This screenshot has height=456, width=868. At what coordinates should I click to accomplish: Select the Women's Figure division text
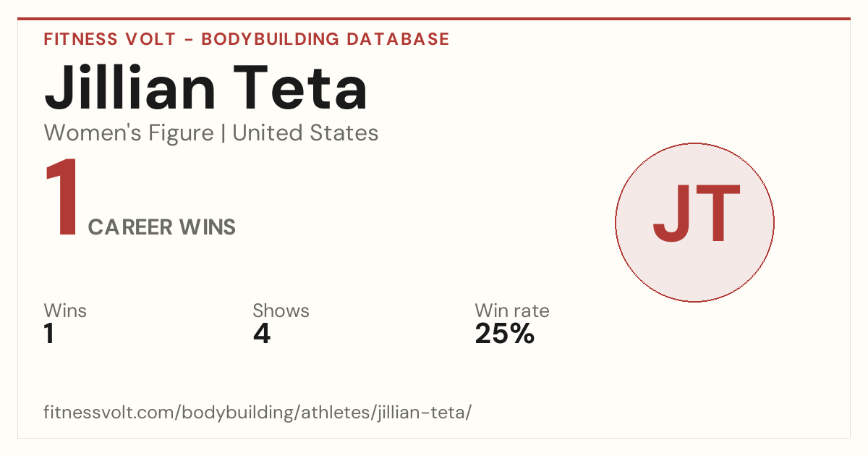pyautogui.click(x=129, y=133)
